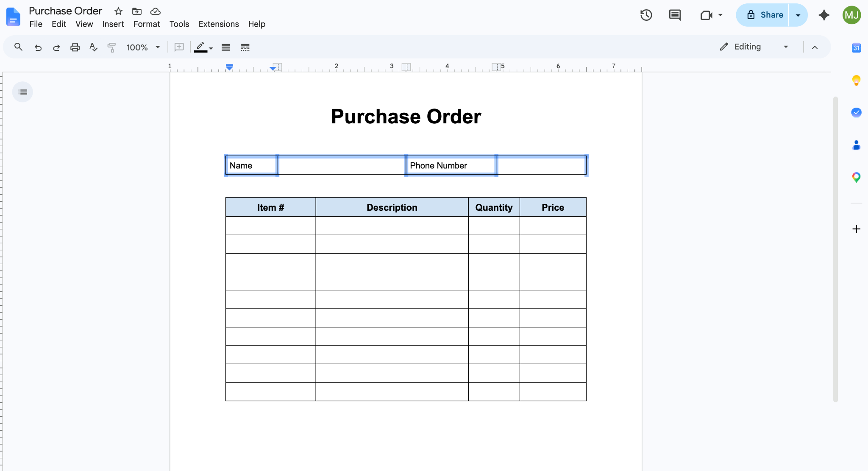Image resolution: width=868 pixels, height=471 pixels.
Task: Open the Editing mode dropdown
Action: pyautogui.click(x=754, y=47)
